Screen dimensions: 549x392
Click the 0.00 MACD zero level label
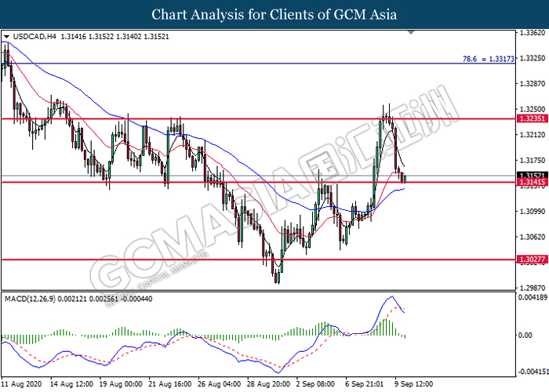pyautogui.click(x=525, y=335)
